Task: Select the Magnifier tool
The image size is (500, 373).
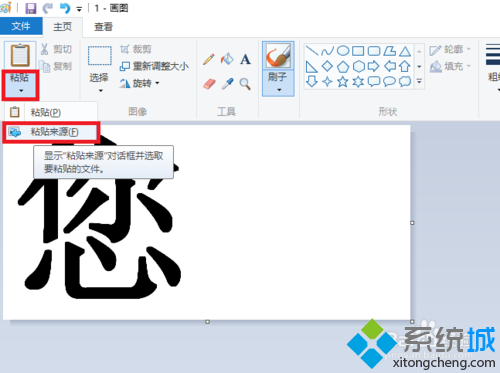Action: (x=245, y=84)
